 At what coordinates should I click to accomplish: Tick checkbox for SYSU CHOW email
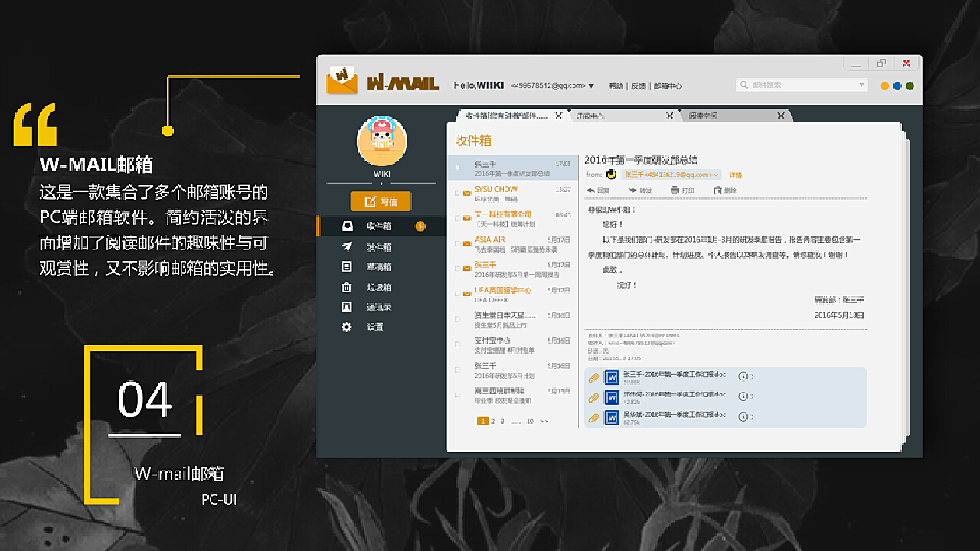[x=457, y=193]
